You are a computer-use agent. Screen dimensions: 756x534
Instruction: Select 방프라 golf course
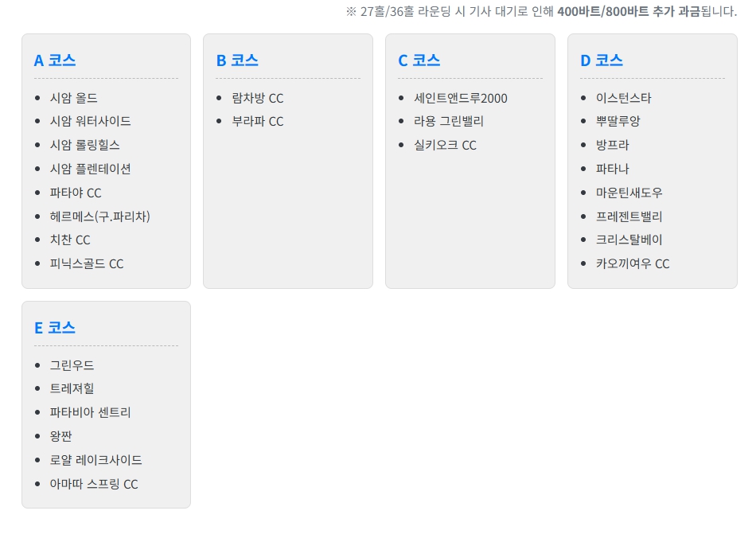tap(612, 145)
